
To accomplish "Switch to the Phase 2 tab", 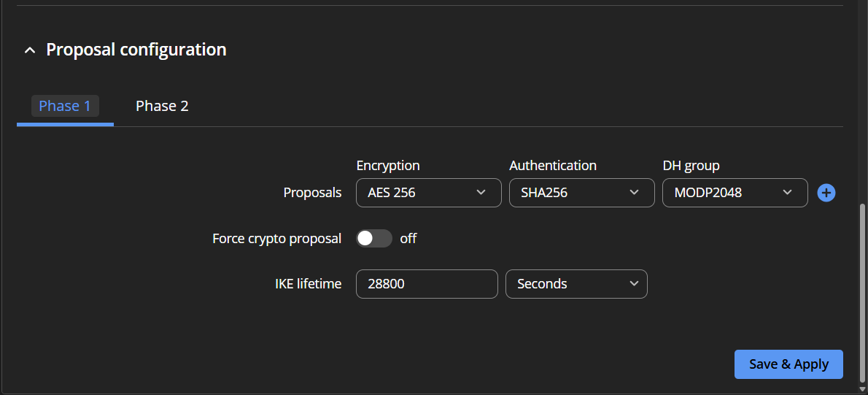I will pos(162,106).
